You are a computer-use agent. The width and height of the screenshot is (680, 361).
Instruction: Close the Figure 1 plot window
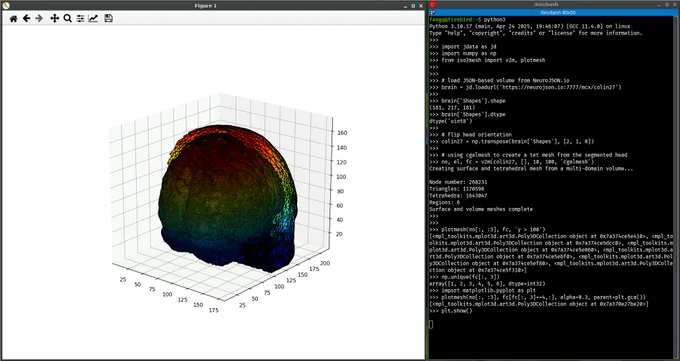click(421, 6)
